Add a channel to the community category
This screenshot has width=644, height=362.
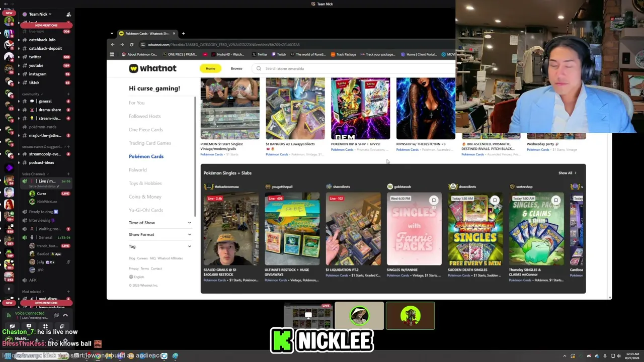[x=68, y=94]
